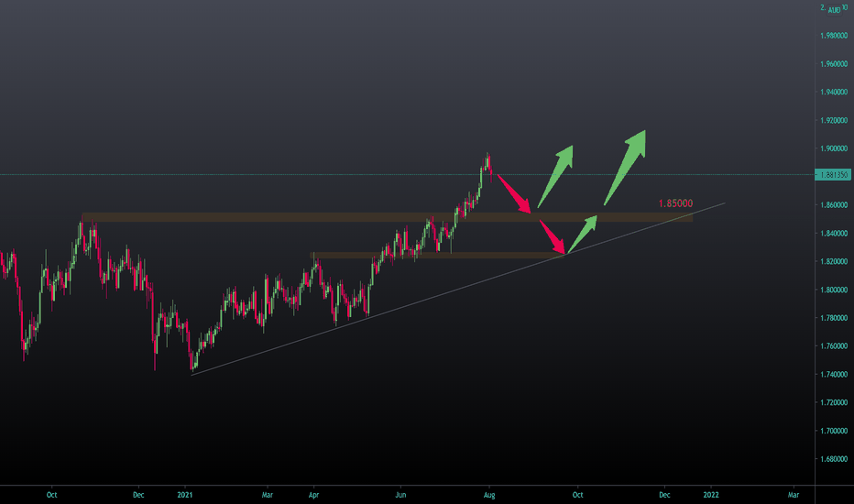
Task: Click the 1.760000 price axis label
Action: [x=834, y=346]
